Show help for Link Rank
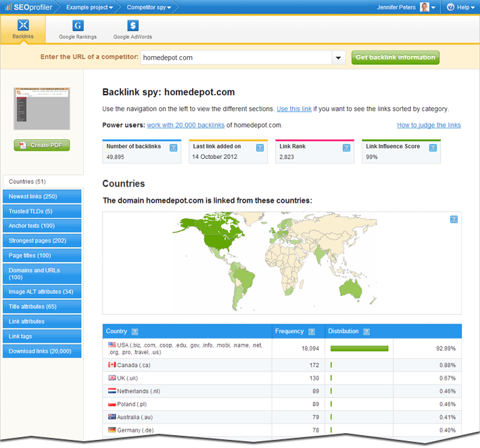This screenshot has width=480, height=448. click(346, 148)
